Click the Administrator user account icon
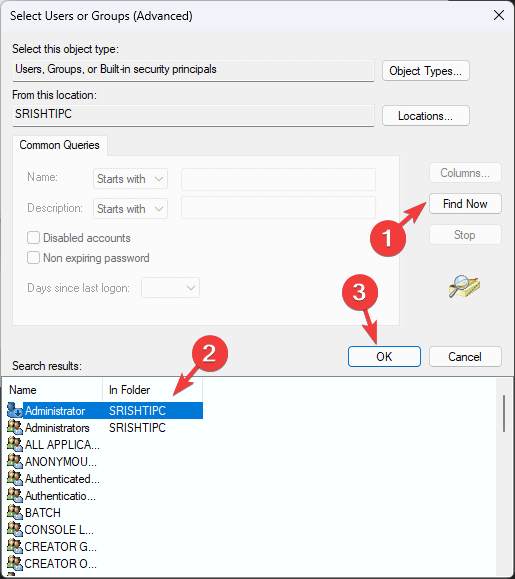Image resolution: width=515 pixels, height=579 pixels. coord(15,411)
